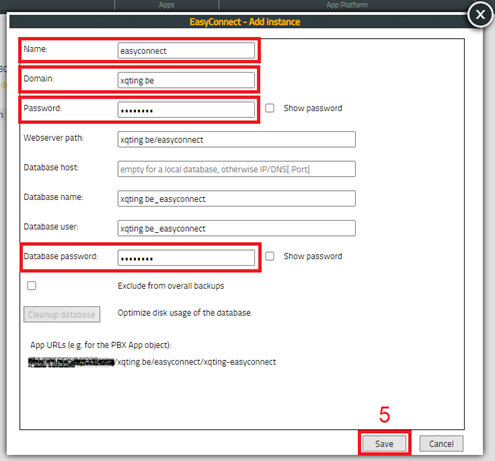Click the 'Exclude from overall backups' label

[171, 286]
